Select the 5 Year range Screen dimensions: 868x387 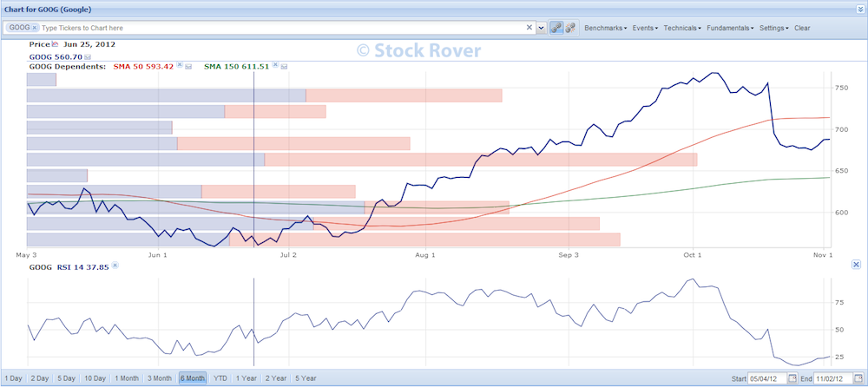pos(305,378)
